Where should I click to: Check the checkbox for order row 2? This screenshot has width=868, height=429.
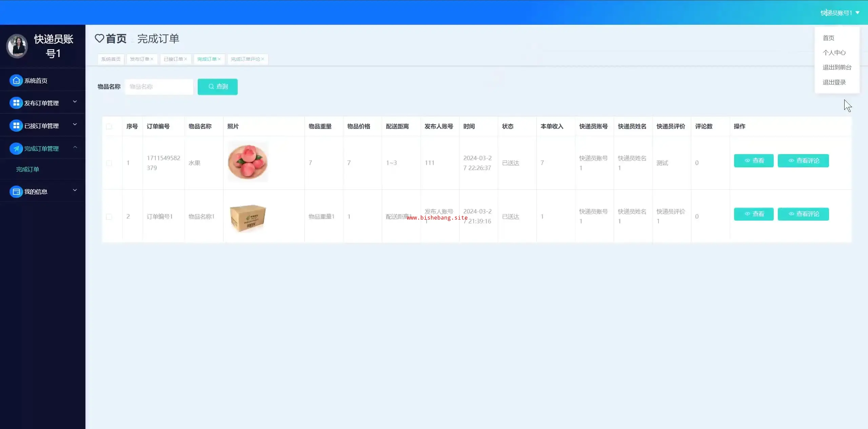109,217
